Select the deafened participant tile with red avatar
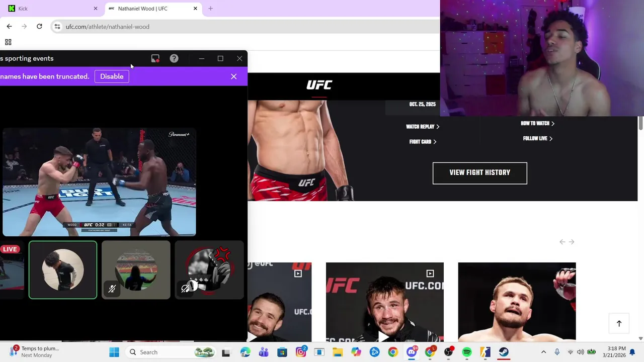 (209, 270)
